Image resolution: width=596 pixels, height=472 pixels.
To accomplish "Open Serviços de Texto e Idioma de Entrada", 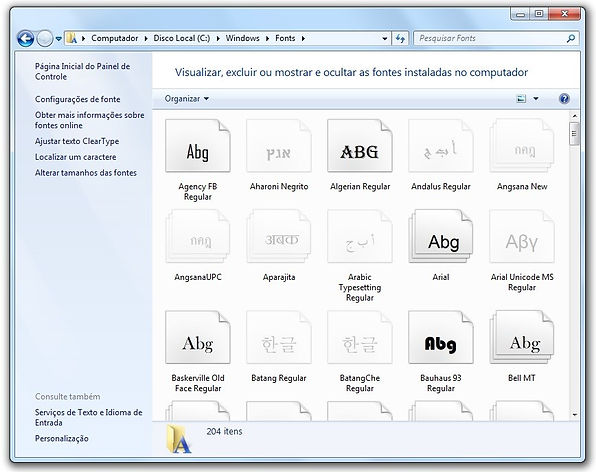I will tap(89, 417).
